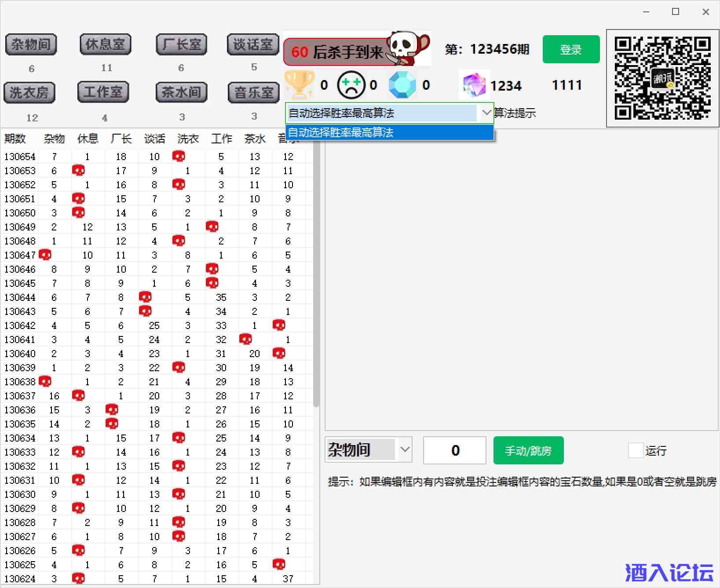Image resolution: width=720 pixels, height=588 pixels.
Task: Click the 算法提示 label
Action: pos(515,113)
